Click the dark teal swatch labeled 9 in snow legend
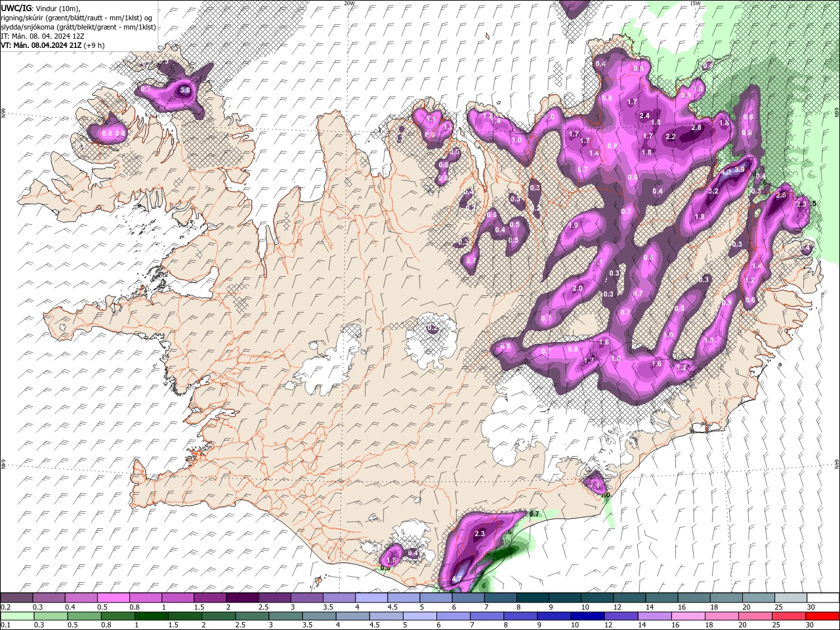The height and width of the screenshot is (630, 840). tap(565, 598)
